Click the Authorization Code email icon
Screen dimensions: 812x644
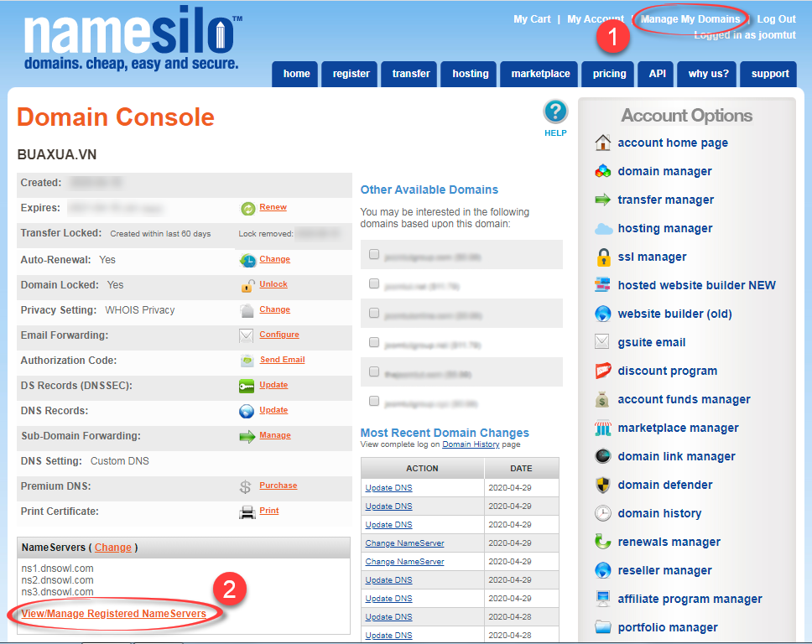click(x=247, y=361)
